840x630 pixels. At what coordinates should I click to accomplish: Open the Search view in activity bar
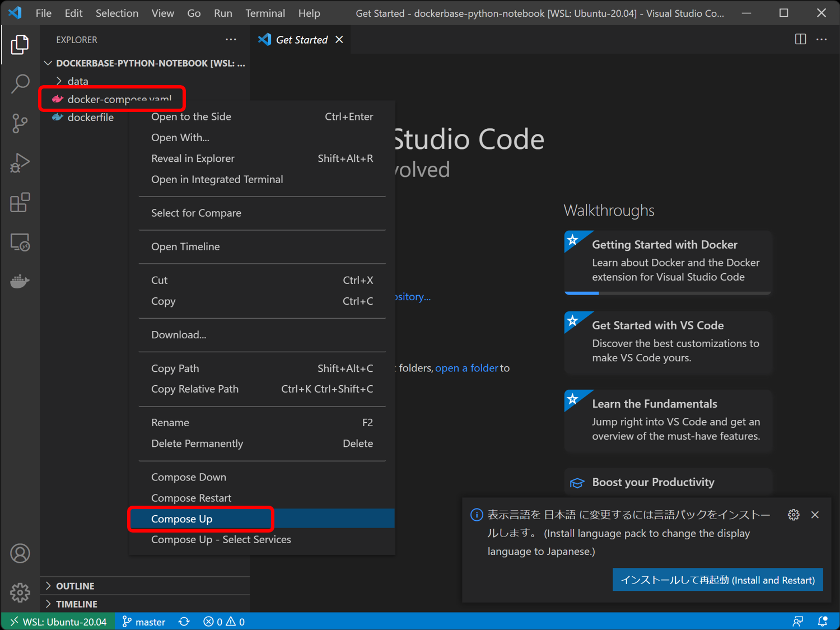pyautogui.click(x=20, y=84)
